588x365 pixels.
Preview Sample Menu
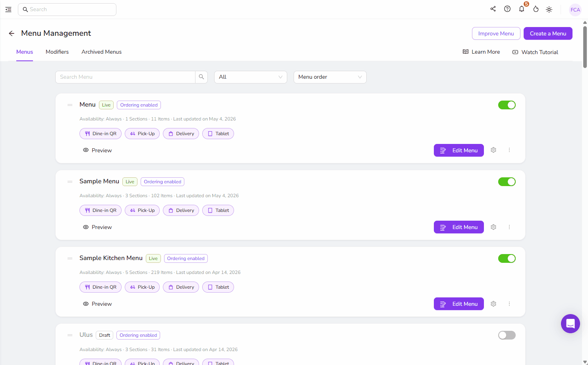click(97, 227)
